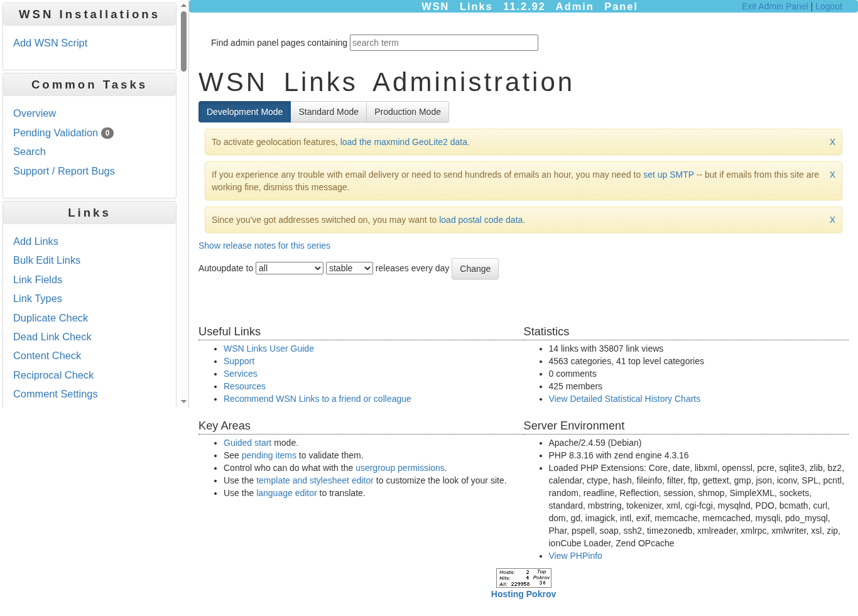This screenshot has height=616, width=858.
Task: Click the sidebar scroll up arrow
Action: point(183,5)
